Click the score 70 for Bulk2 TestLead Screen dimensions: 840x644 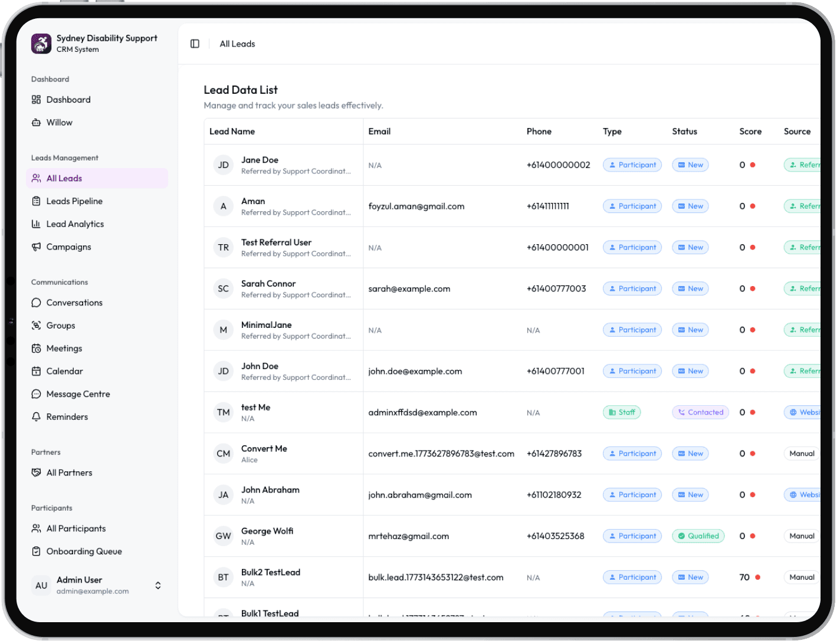coord(744,577)
